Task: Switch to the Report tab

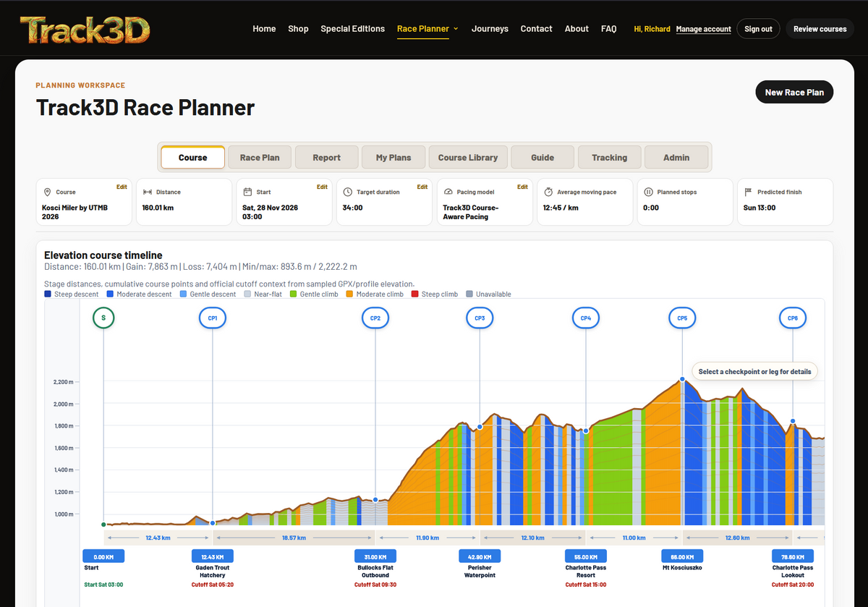Action: pyautogui.click(x=327, y=157)
